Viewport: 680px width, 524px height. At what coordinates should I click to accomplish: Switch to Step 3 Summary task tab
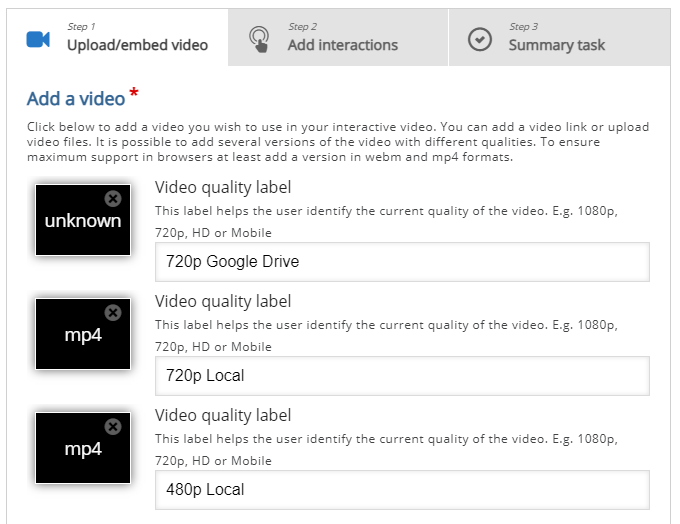point(559,37)
